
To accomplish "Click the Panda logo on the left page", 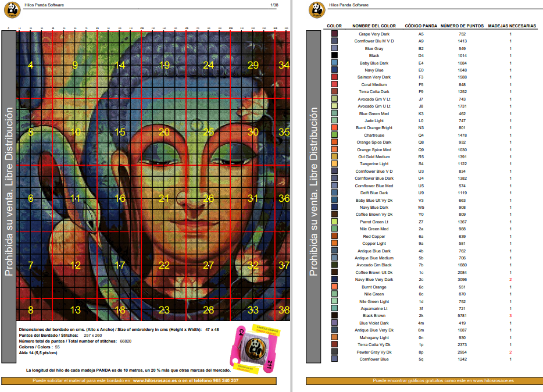I will pyautogui.click(x=12, y=10).
